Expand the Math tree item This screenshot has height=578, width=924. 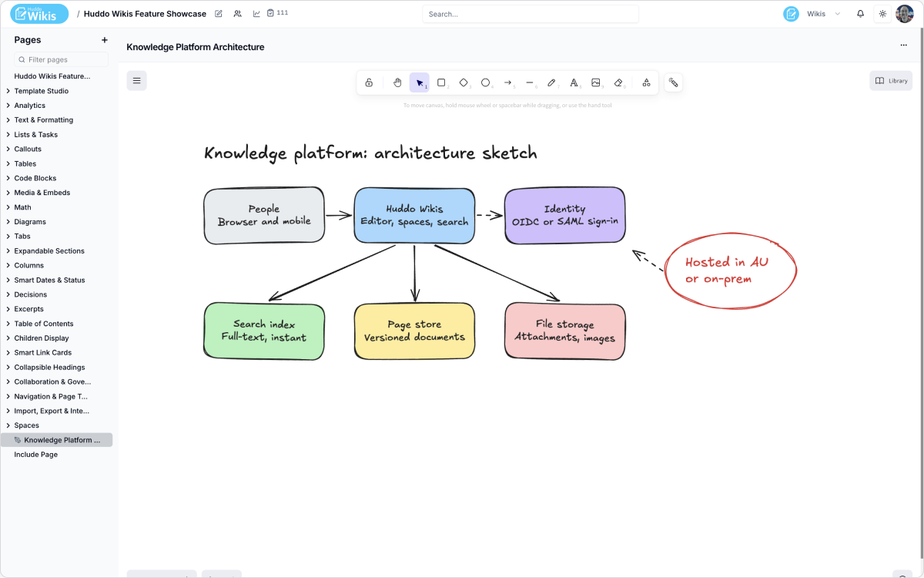click(x=8, y=207)
